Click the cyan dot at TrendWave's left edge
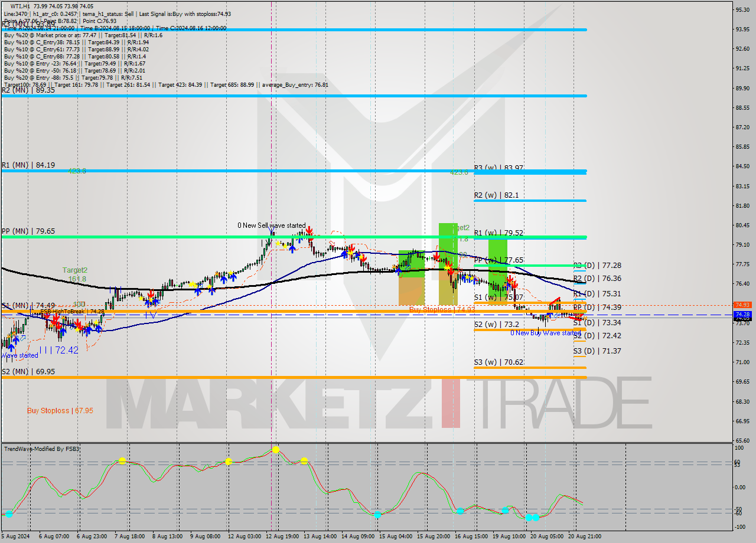 (9, 514)
